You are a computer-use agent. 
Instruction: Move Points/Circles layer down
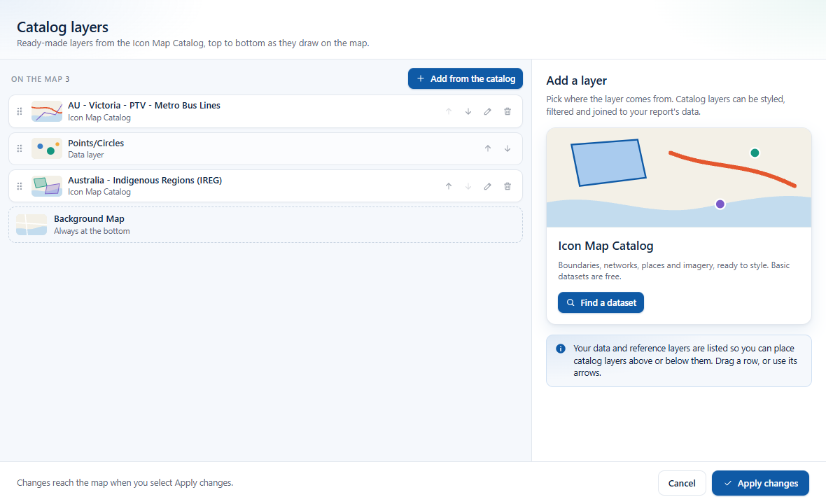coord(507,148)
